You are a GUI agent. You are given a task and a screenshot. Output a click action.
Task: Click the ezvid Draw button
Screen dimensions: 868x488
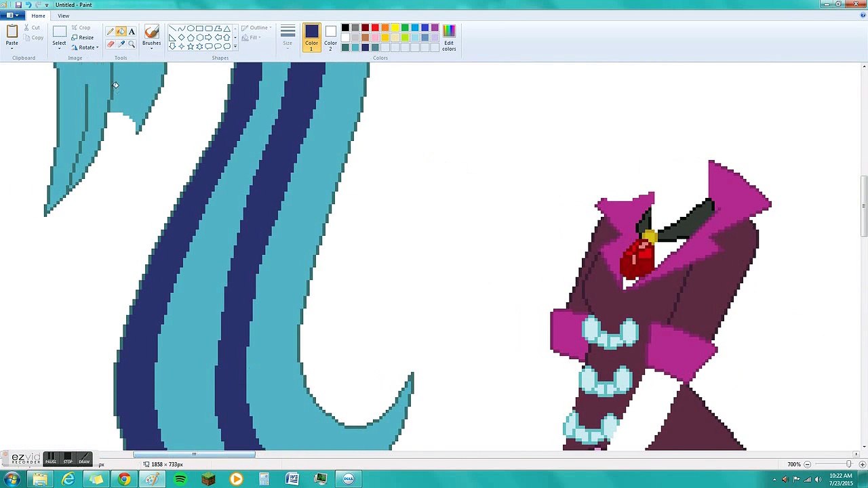pyautogui.click(x=84, y=460)
